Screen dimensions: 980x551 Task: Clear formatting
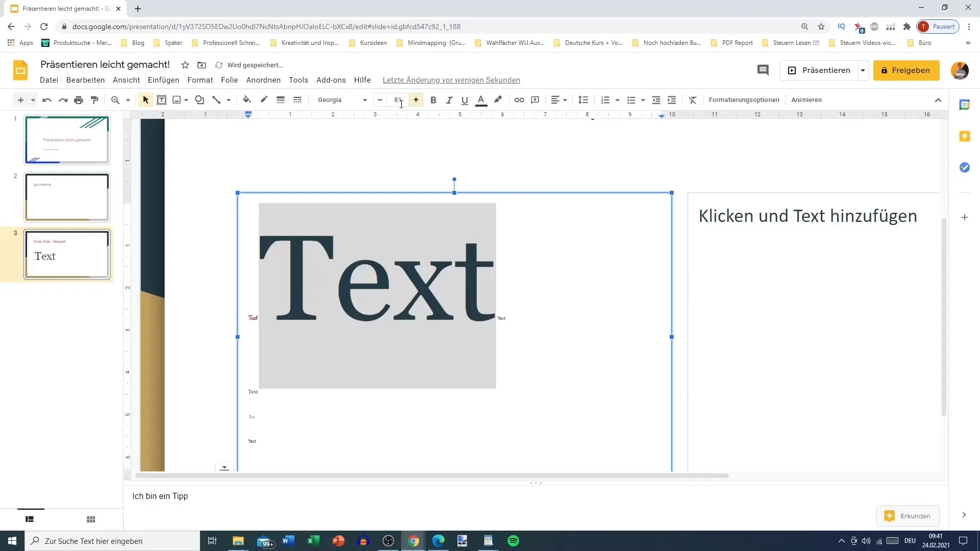tap(693, 100)
